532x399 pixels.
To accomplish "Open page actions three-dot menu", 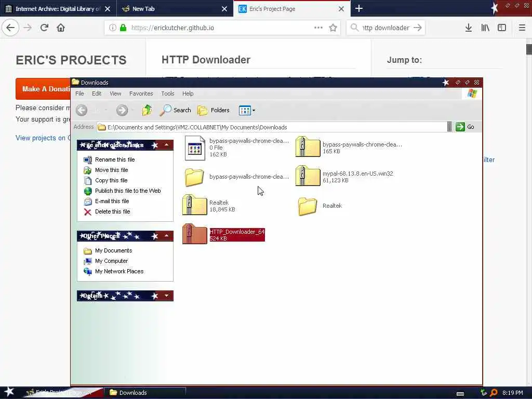I will coord(318,28).
